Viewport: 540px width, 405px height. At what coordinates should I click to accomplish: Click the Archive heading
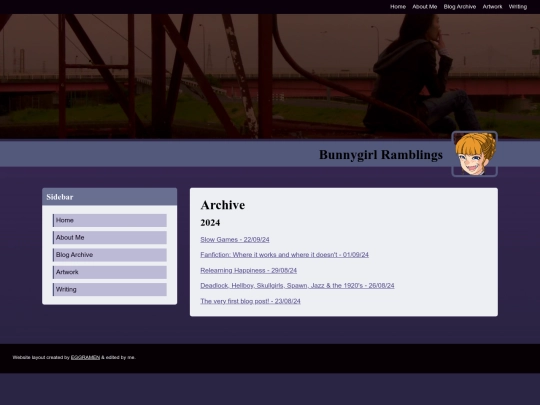pos(223,205)
